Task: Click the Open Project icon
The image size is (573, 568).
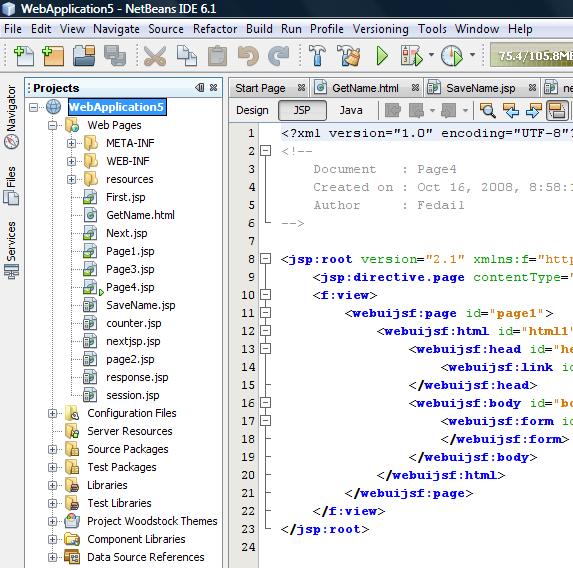Action: point(84,56)
